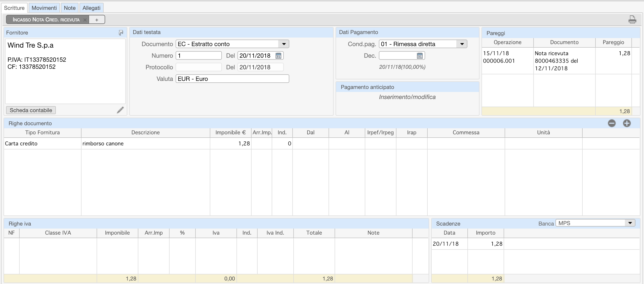
Task: Click the Irpef/Irpeg column header
Action: (381, 133)
